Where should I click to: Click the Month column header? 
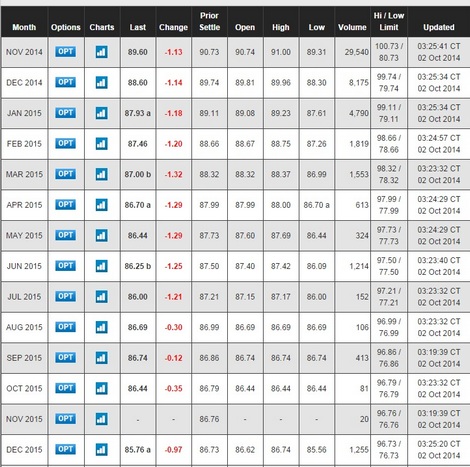[24, 27]
